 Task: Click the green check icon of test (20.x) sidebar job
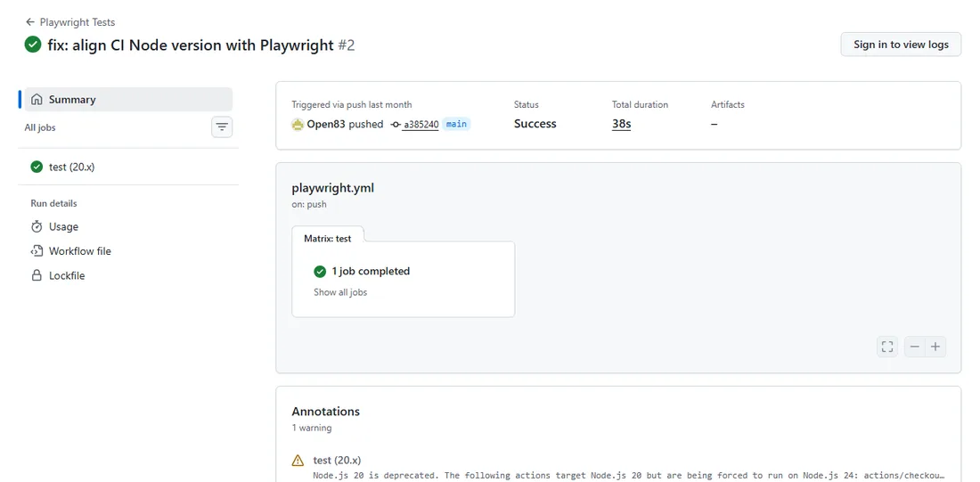coord(37,167)
